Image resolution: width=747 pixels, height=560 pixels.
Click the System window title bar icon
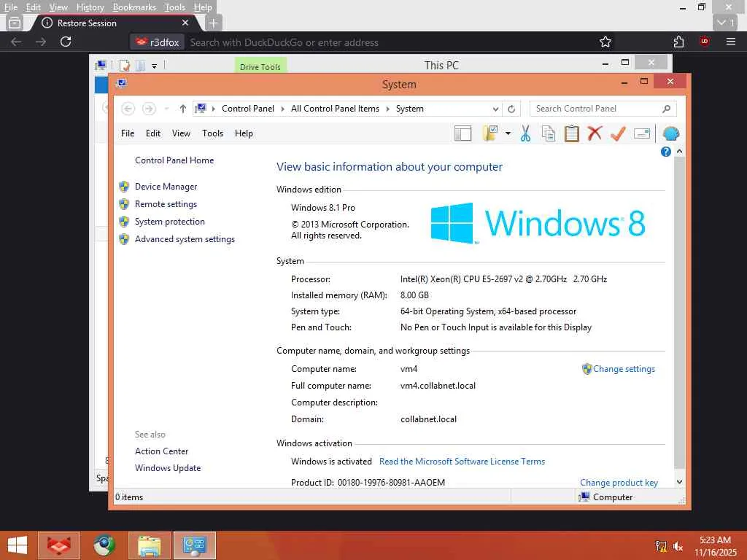coord(122,84)
